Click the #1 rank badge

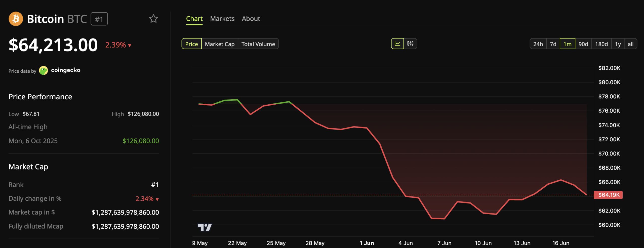click(x=99, y=19)
